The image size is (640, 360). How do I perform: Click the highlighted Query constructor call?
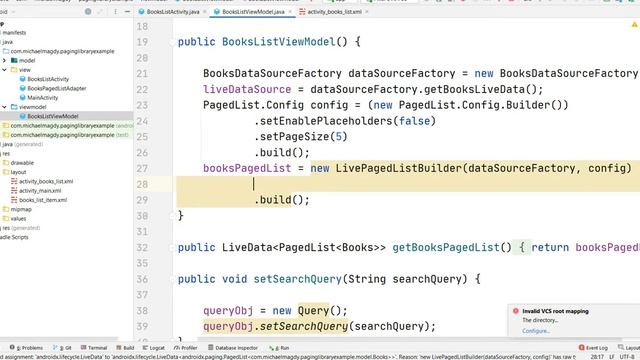click(313, 311)
